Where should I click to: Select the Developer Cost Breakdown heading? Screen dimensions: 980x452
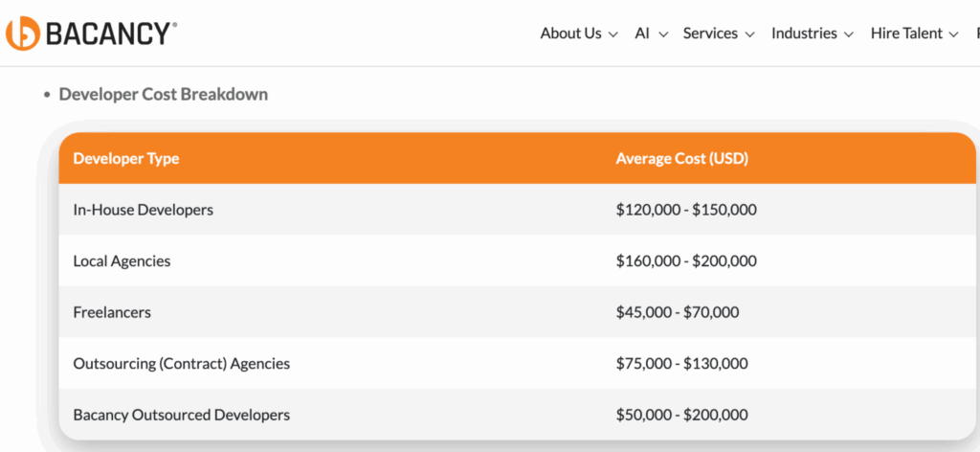click(x=163, y=94)
